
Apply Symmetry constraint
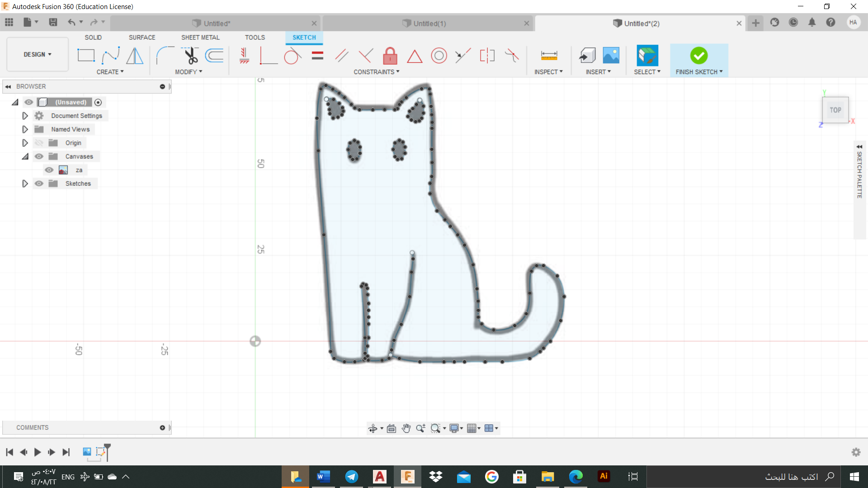pos(487,56)
